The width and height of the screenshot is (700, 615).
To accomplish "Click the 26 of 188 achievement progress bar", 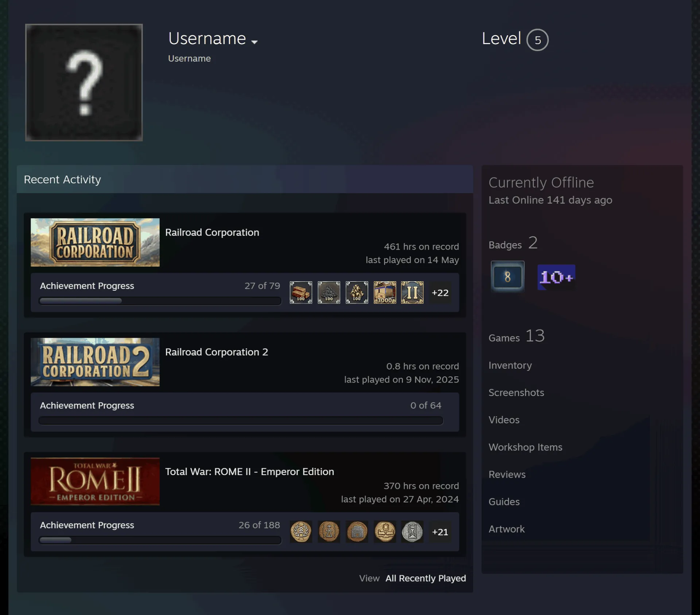I will [x=160, y=540].
